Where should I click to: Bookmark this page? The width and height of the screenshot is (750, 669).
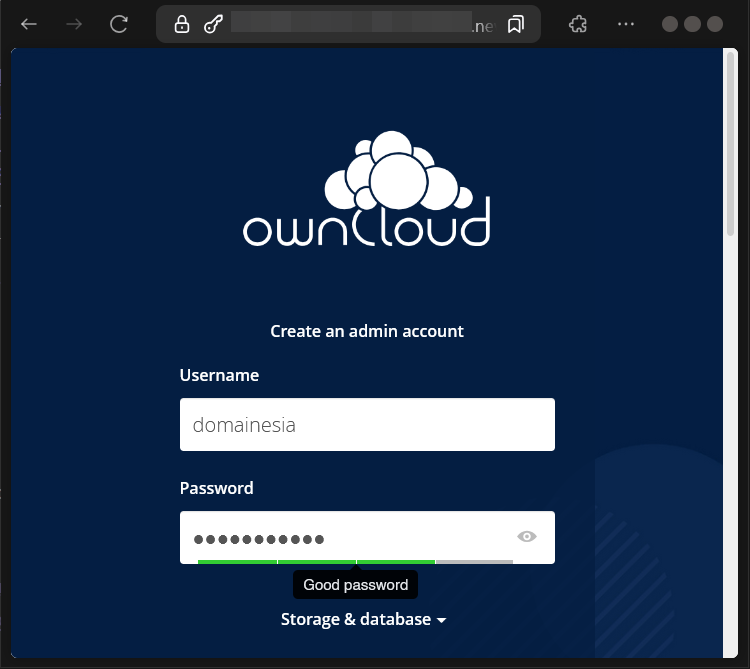click(x=516, y=24)
